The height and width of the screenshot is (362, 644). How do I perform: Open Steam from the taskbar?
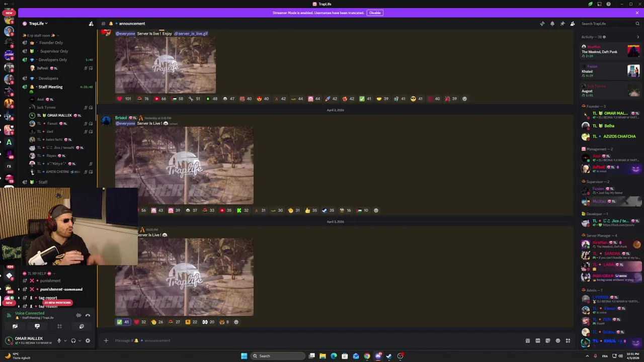[x=389, y=356]
